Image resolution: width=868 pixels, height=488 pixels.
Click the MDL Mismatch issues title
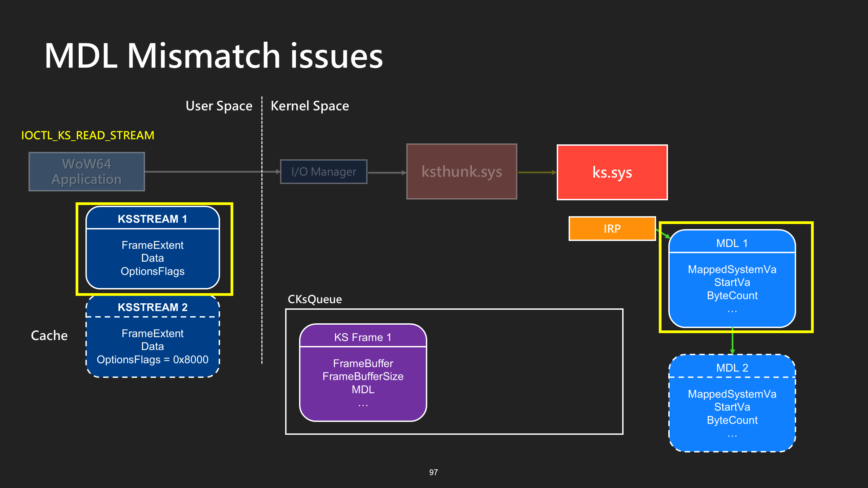click(214, 56)
